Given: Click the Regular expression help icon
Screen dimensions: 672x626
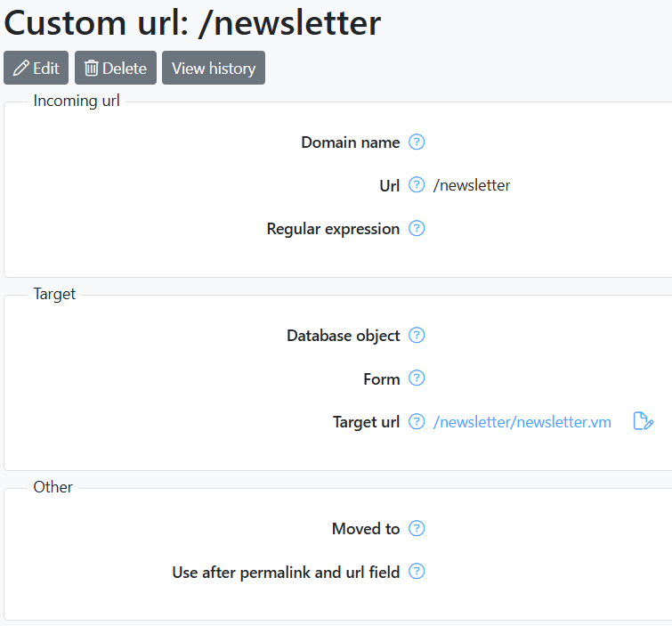Looking at the screenshot, I should (x=417, y=229).
